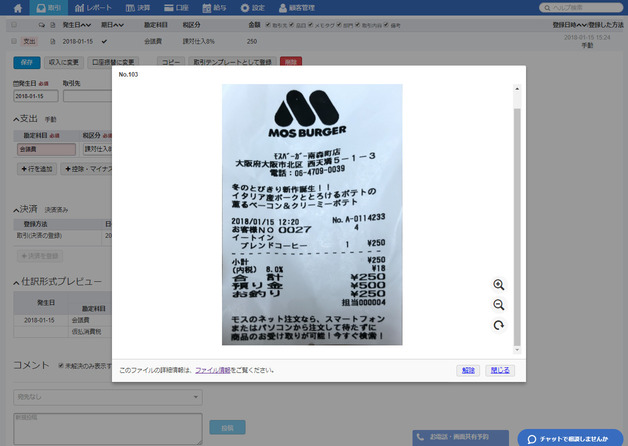The image size is (628, 446).
Task: Open the 給与 menu
Action: coord(214,8)
